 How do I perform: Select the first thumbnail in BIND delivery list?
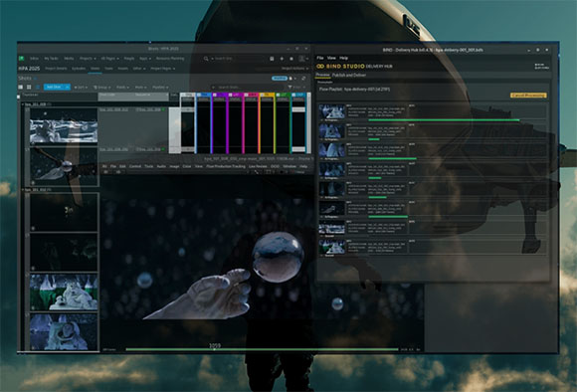point(332,111)
